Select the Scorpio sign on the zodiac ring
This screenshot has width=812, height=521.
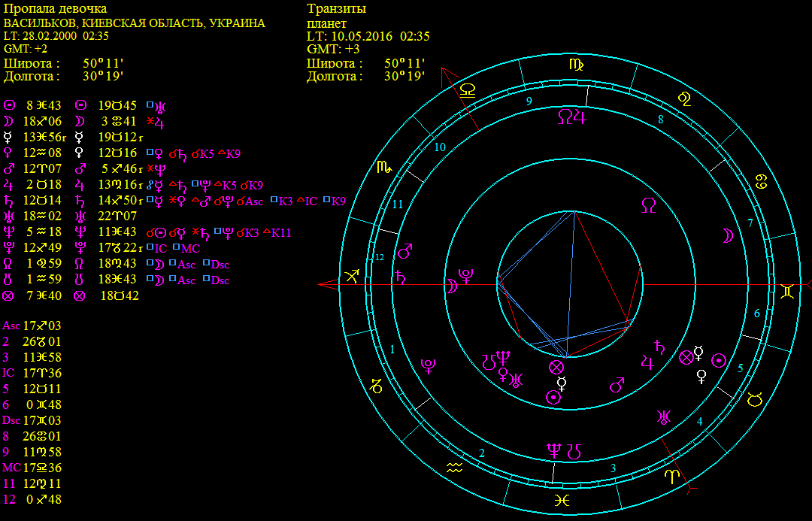point(385,168)
